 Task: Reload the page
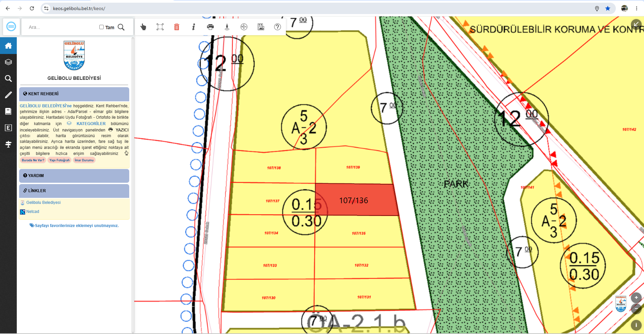(32, 8)
